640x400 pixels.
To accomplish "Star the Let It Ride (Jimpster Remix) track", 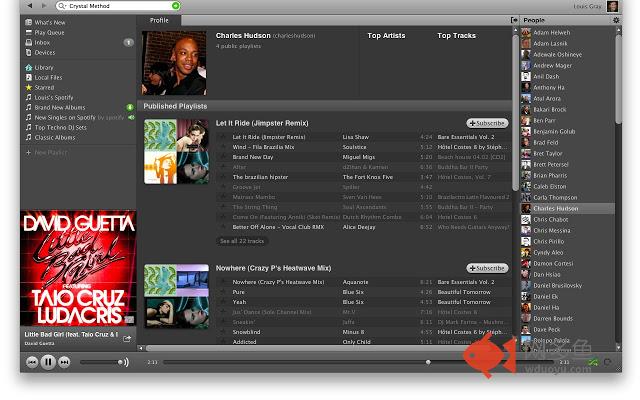I will (x=223, y=137).
